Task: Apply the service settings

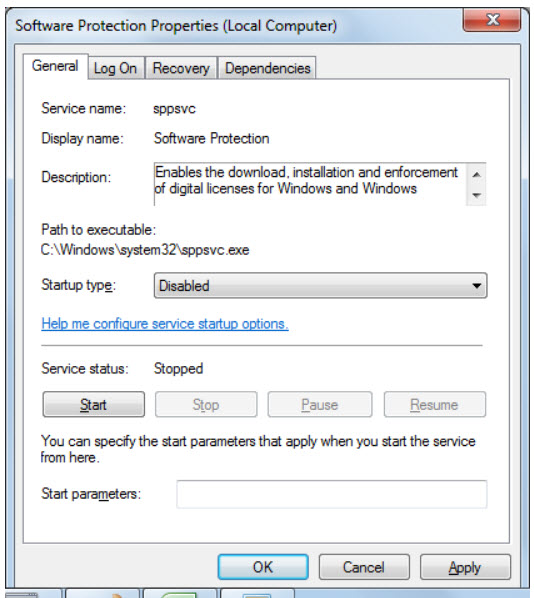Action: (465, 567)
